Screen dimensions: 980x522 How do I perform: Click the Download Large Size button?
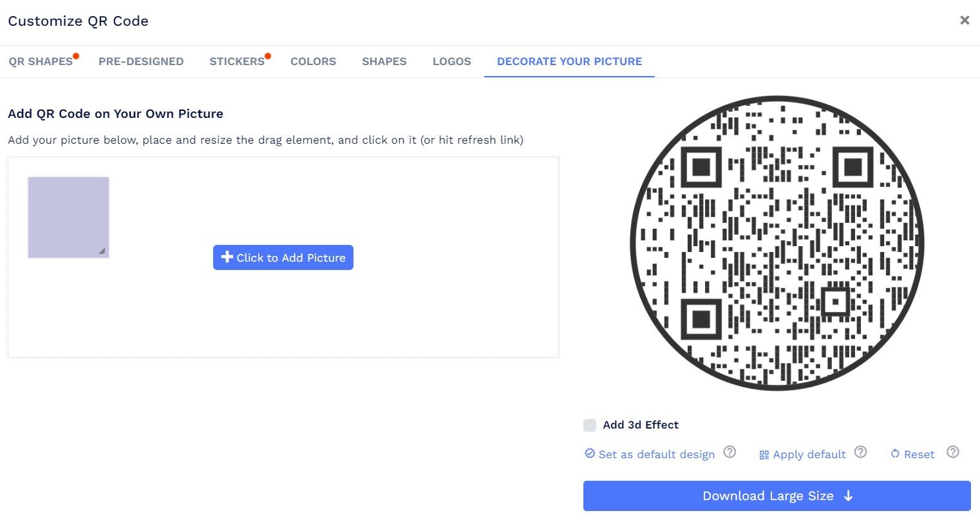777,496
